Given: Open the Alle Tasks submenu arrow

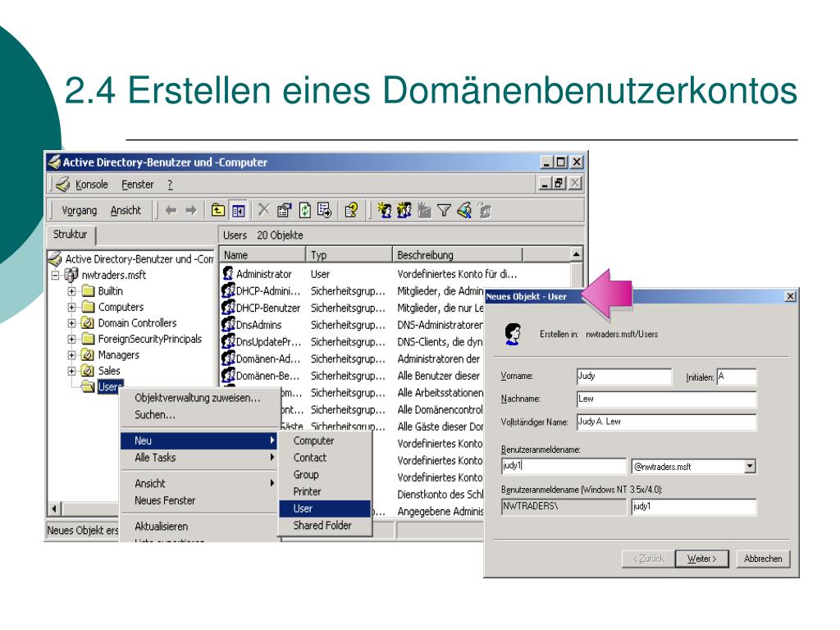Looking at the screenshot, I should 272,458.
